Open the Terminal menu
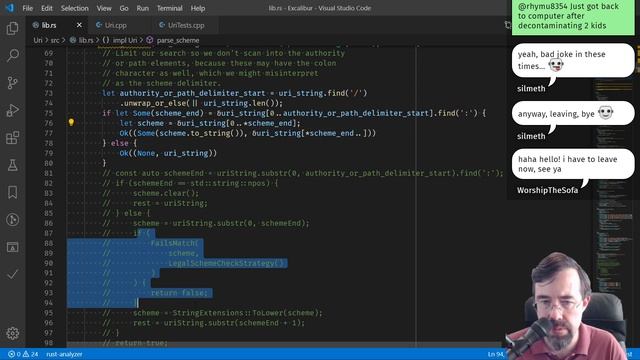Image resolution: width=640 pixels, height=360 pixels. click(169, 8)
